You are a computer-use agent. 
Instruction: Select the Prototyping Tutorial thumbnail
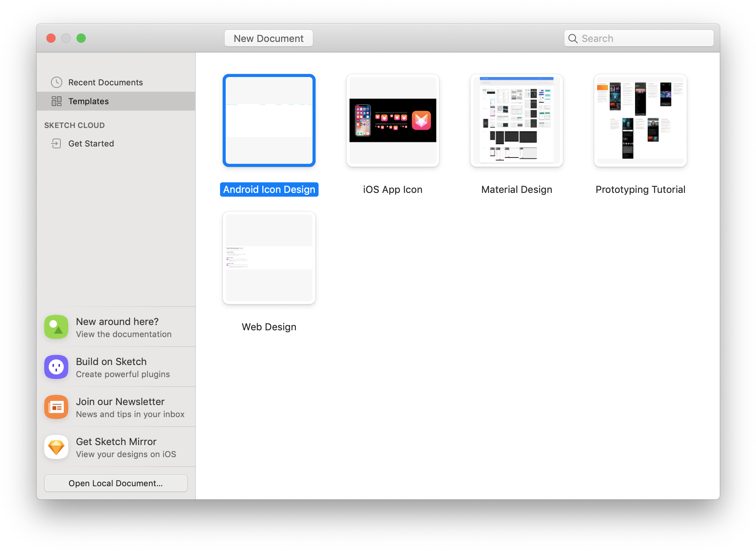point(641,120)
